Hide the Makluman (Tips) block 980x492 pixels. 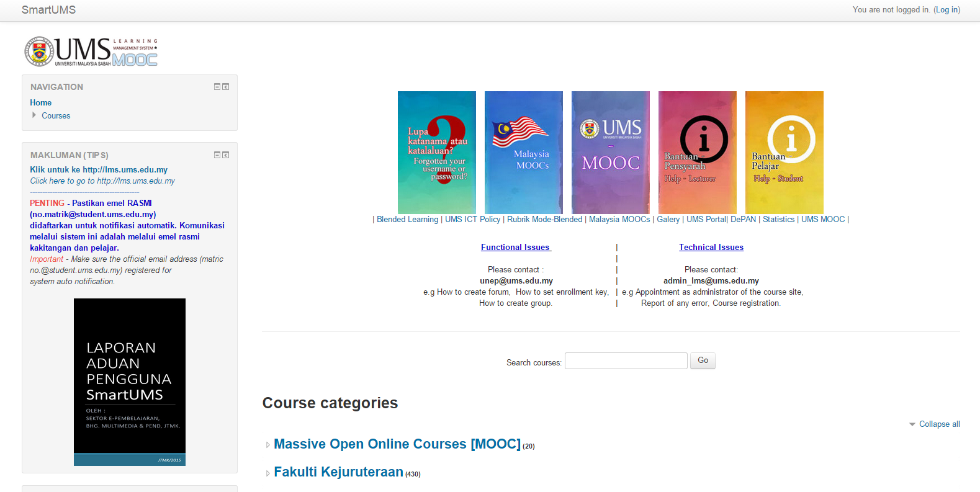pos(217,155)
